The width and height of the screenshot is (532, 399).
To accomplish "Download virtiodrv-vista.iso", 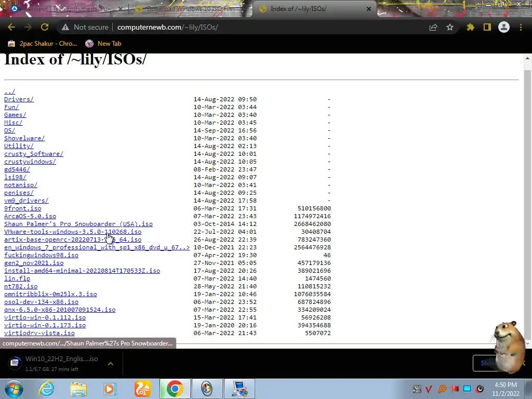I will coord(39,333).
